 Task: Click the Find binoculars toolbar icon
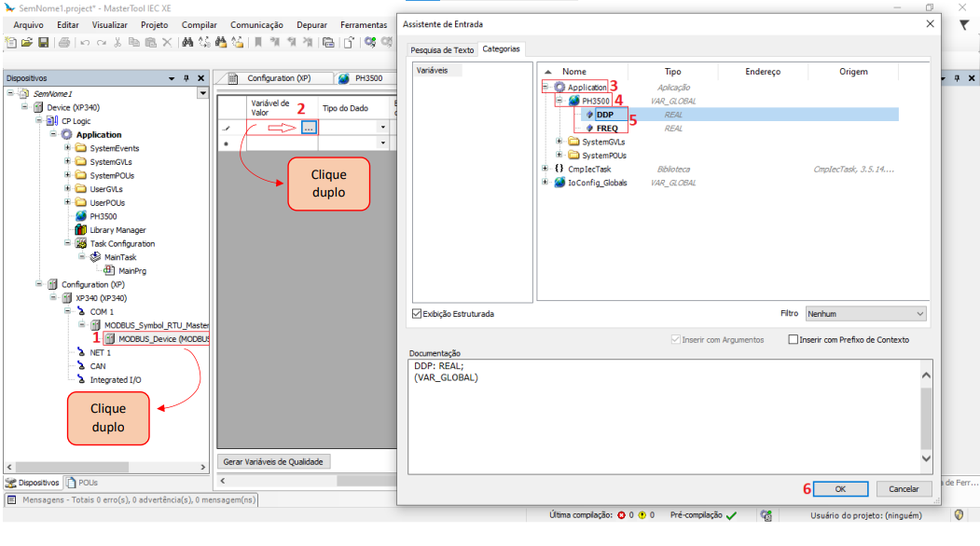[186, 42]
